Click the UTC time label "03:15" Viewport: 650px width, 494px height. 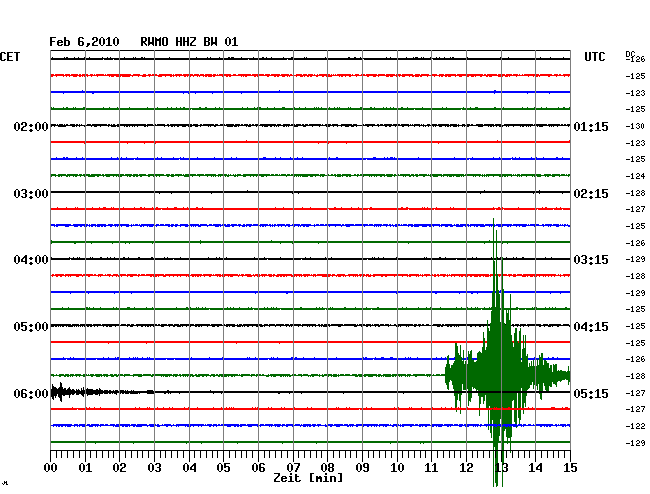coord(591,260)
